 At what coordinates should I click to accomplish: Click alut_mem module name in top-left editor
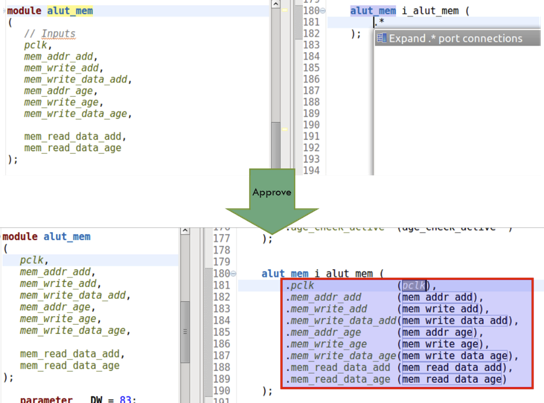pos(70,11)
